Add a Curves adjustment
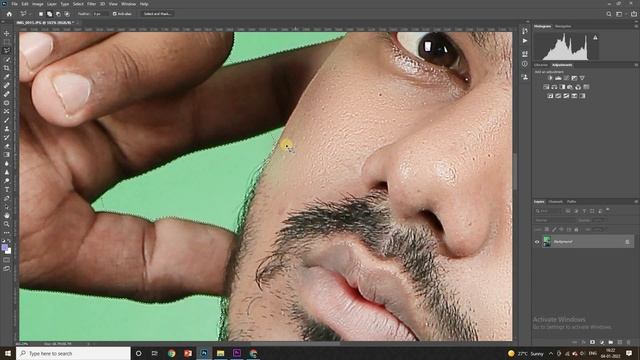Screen dimensions: 640x360 (566, 78)
